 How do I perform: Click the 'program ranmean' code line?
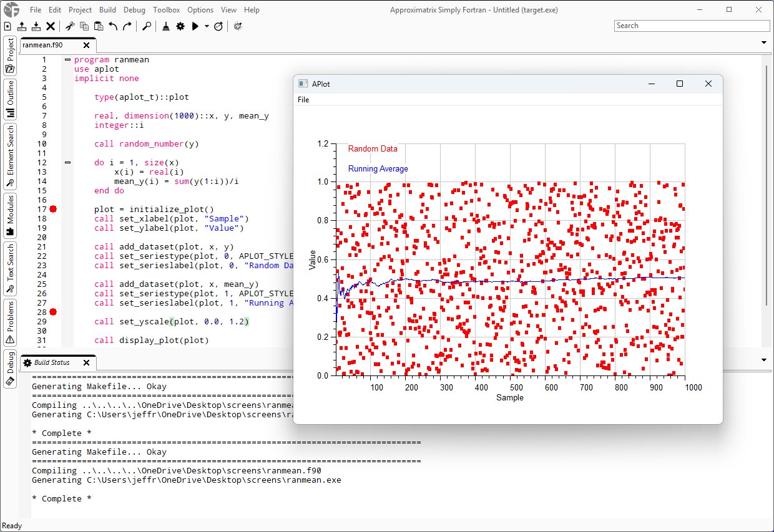(112, 60)
